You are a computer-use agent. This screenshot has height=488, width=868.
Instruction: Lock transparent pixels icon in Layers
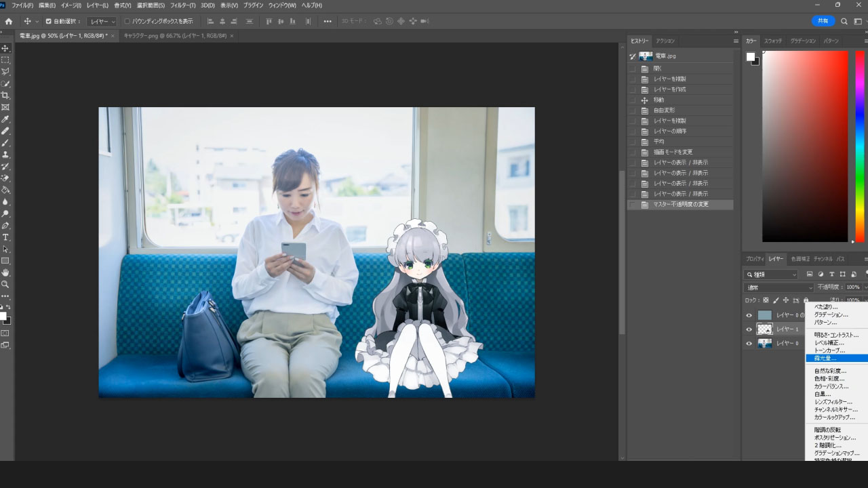tap(766, 300)
